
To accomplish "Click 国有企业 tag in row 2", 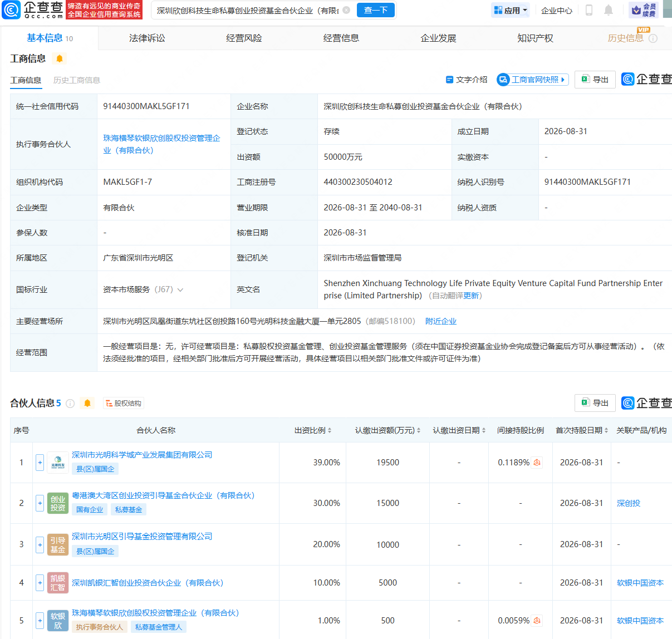I will pos(90,510).
